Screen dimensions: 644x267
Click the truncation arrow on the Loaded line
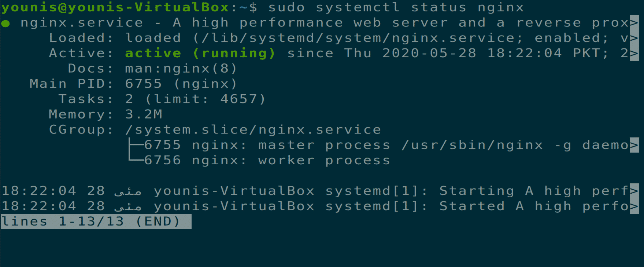[634, 38]
